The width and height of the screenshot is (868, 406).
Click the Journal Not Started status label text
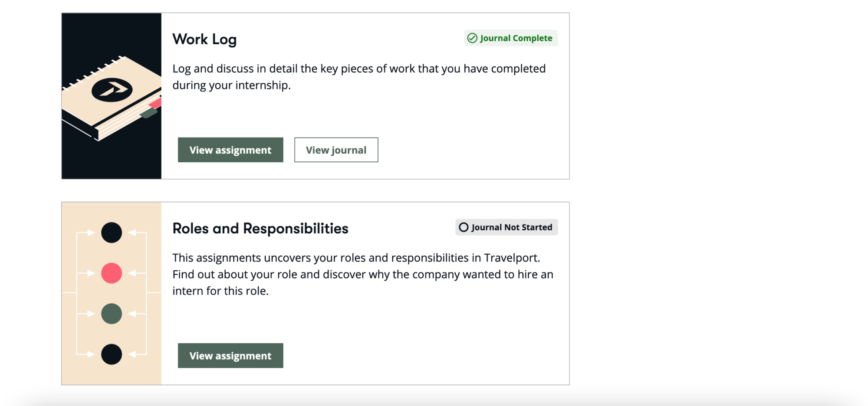(x=512, y=227)
